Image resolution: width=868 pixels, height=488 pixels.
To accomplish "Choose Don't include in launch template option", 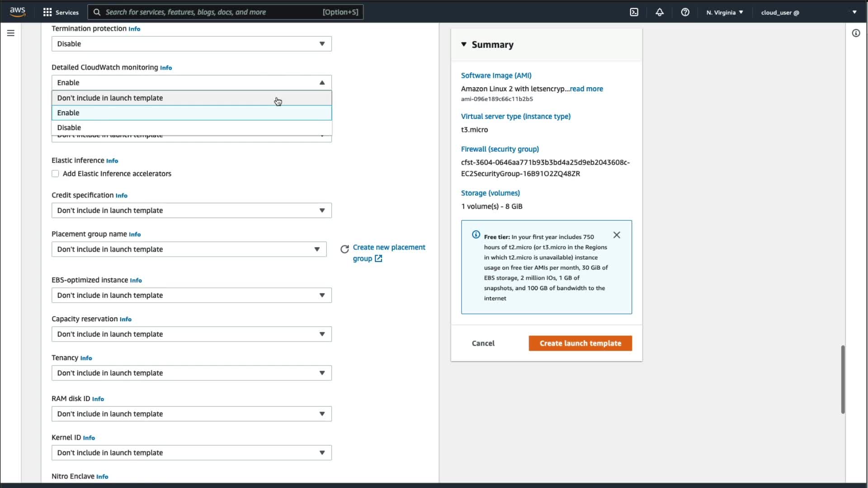I will click(x=110, y=98).
